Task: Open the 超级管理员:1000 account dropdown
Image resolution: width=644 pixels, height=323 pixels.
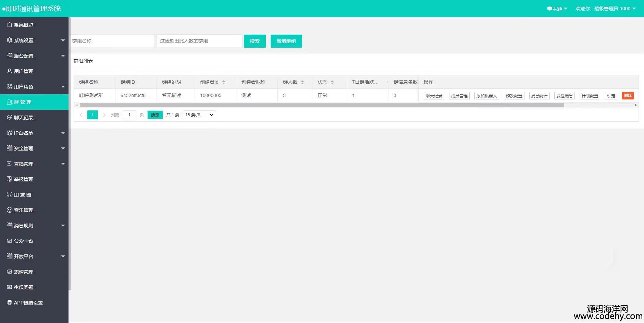Action: 606,9
